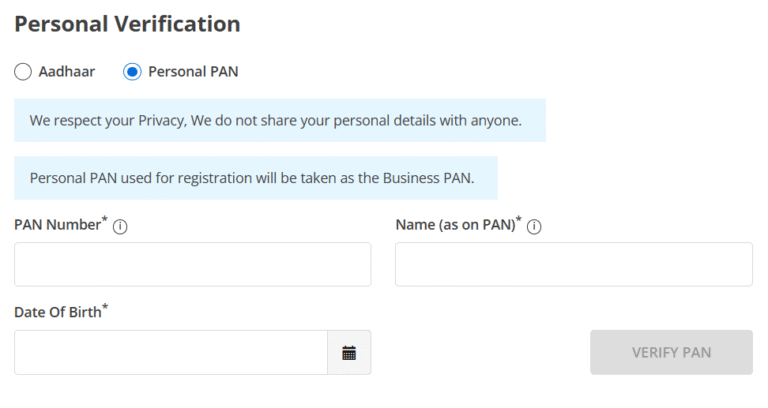Show info tooltip for Name (as on PAN)
The height and width of the screenshot is (408, 768).
(534, 227)
